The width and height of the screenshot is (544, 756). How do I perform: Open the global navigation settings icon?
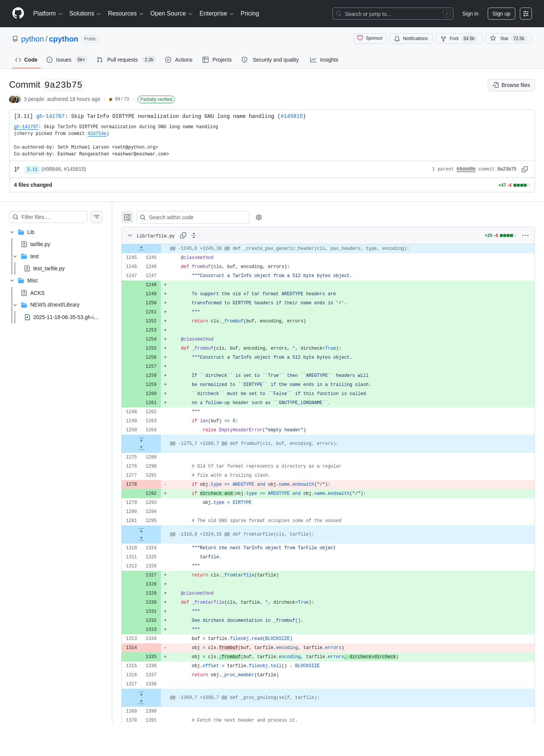pyautogui.click(x=526, y=14)
